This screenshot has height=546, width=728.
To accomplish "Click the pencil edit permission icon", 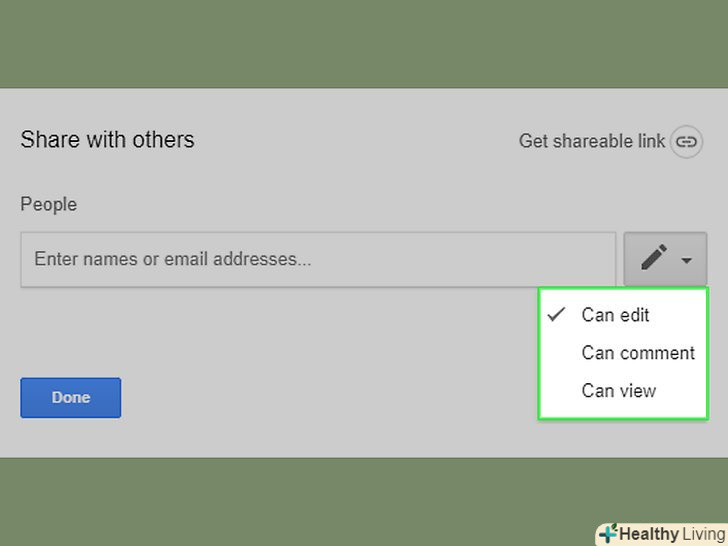I will [x=654, y=259].
